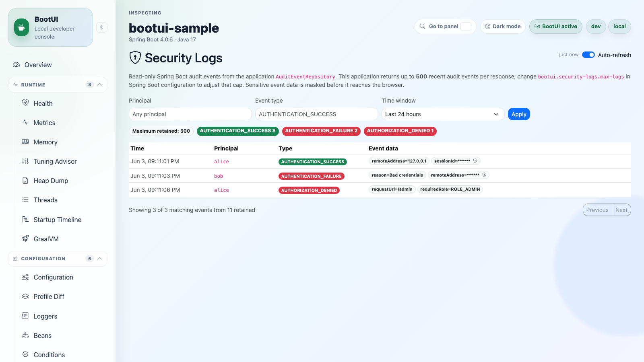Click the RUNTIME section pulse icon
This screenshot has height=362, width=644.
15,85
